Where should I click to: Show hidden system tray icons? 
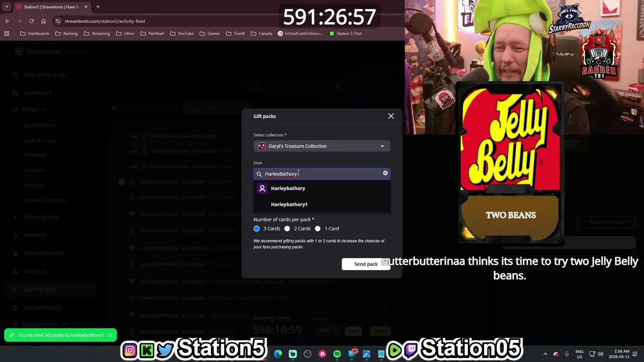(545, 354)
